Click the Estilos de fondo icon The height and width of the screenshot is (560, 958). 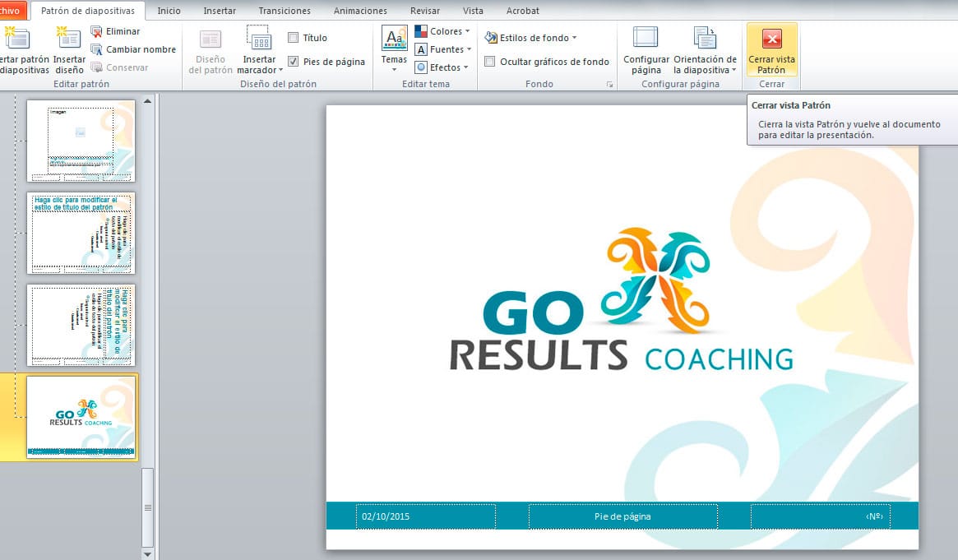[491, 38]
